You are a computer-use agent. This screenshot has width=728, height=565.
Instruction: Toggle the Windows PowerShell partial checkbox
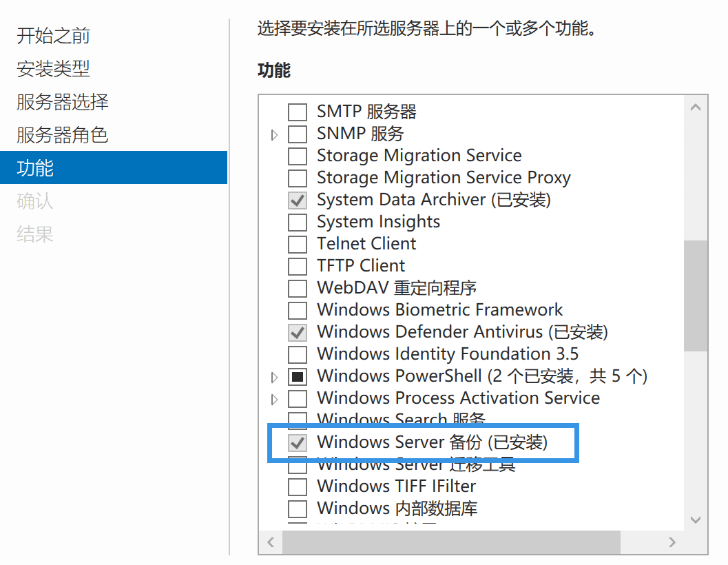point(297,376)
